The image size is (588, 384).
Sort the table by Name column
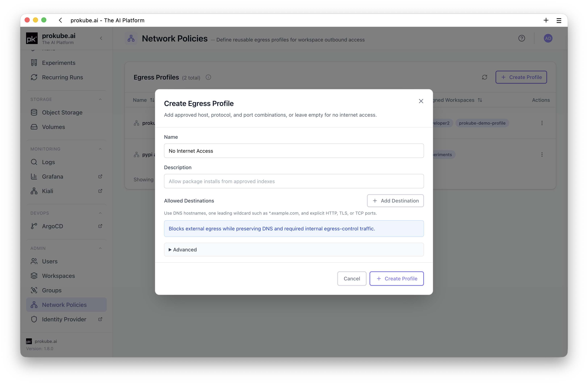point(152,100)
